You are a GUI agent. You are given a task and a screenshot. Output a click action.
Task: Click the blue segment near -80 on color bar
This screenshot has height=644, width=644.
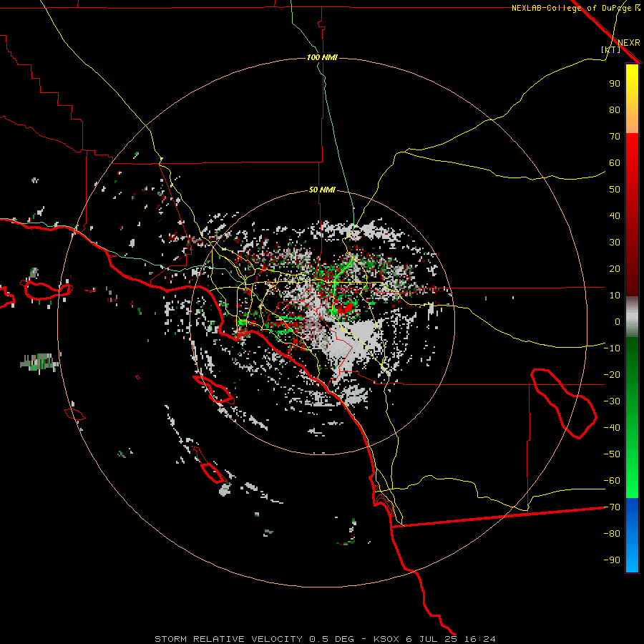tap(632, 534)
